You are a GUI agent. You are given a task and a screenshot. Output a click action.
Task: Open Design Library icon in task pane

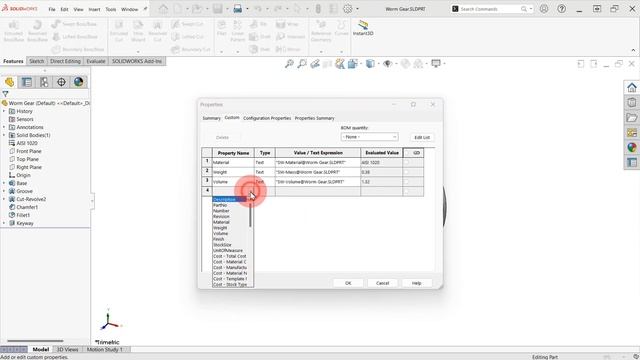pyautogui.click(x=632, y=102)
